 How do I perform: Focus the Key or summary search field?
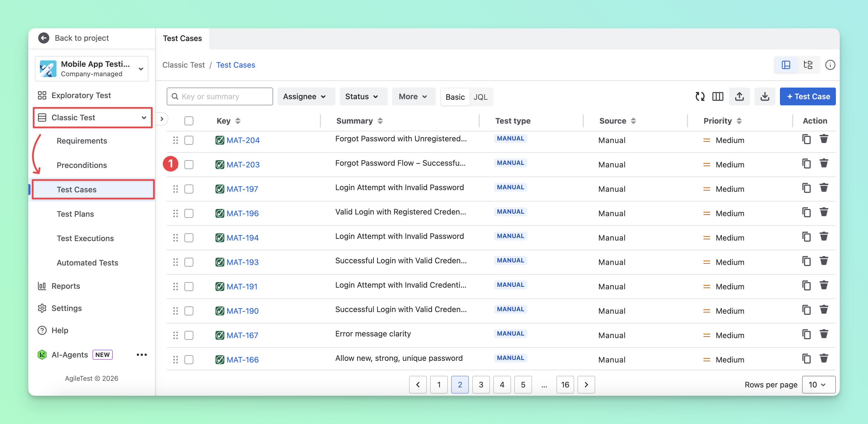[x=220, y=96]
